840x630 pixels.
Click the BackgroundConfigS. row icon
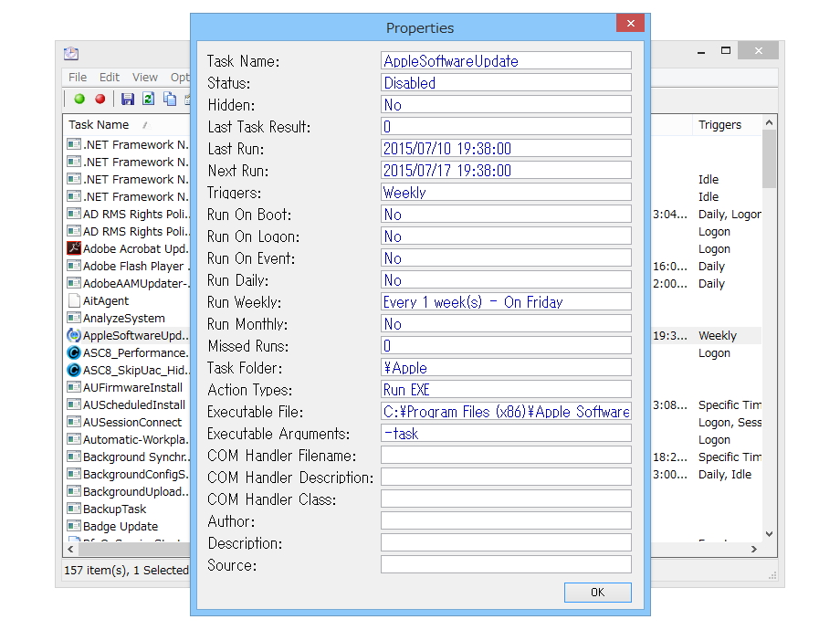click(x=73, y=474)
